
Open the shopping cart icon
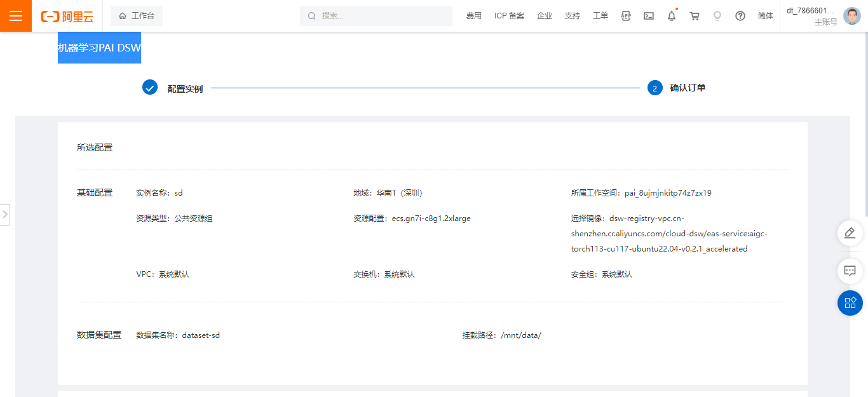pyautogui.click(x=695, y=16)
